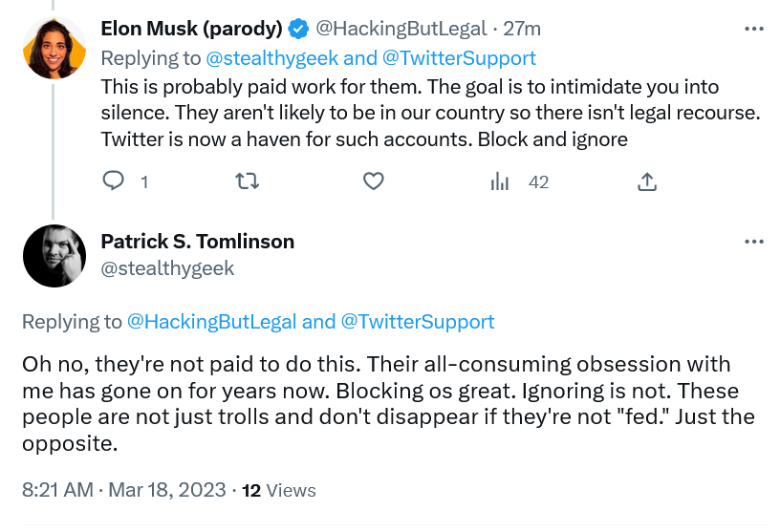Share the tweet via upload arrow icon

[x=647, y=181]
